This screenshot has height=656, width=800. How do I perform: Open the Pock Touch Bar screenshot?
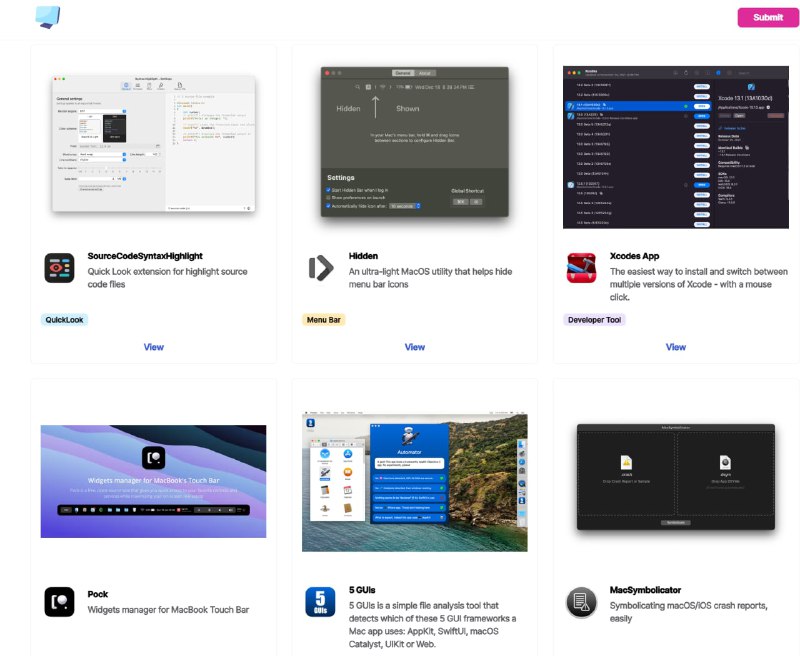point(154,481)
